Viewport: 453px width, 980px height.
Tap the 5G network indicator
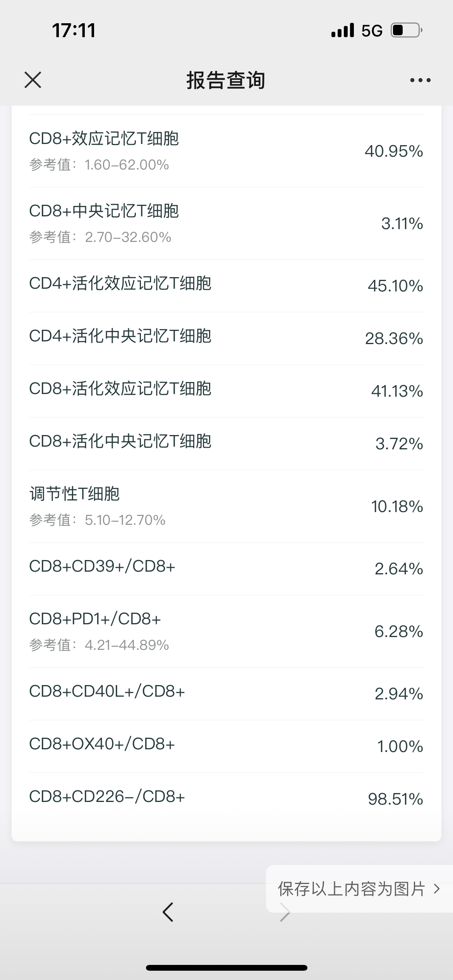pyautogui.click(x=372, y=31)
